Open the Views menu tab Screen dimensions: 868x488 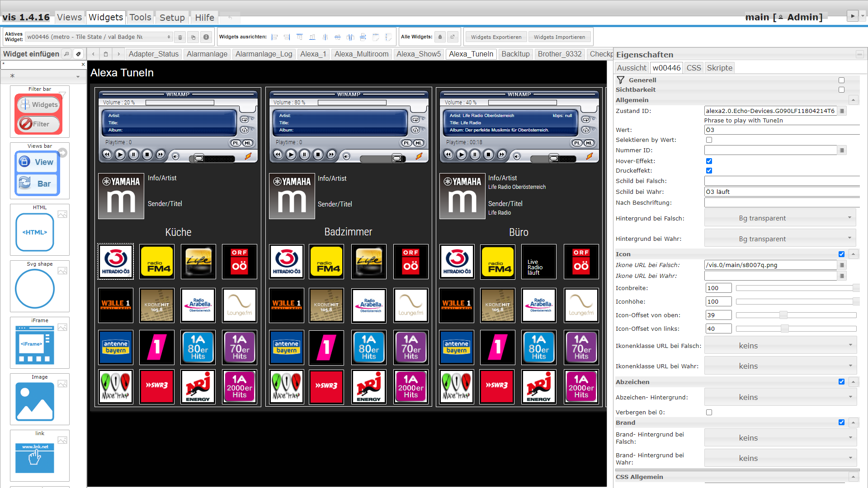click(69, 18)
